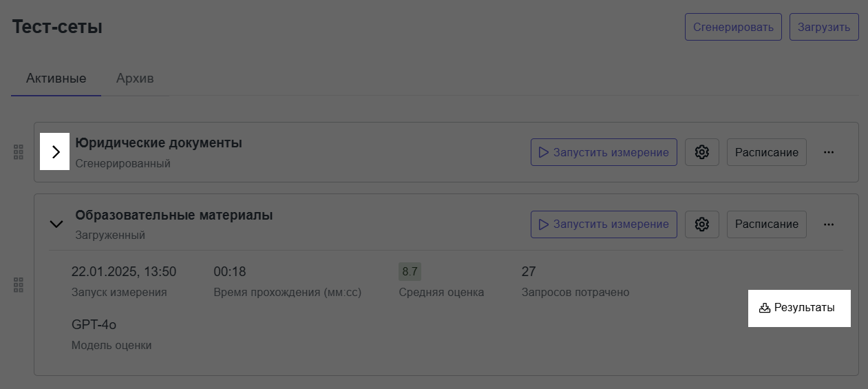
Task: Grab the drag handle for Юридические документы
Action: (x=19, y=152)
